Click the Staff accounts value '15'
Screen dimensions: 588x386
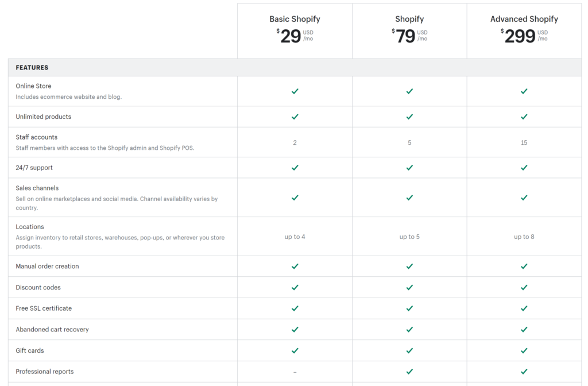pos(524,142)
